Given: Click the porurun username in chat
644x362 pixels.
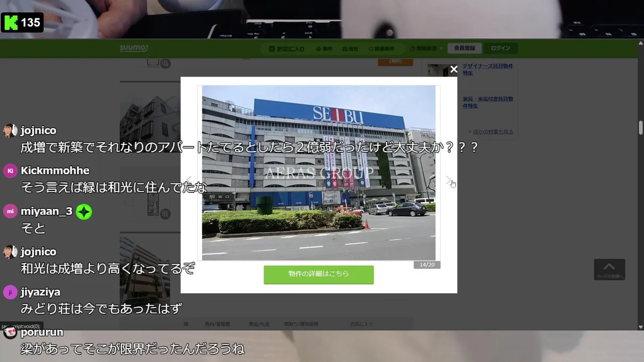Looking at the screenshot, I should coord(42,332).
